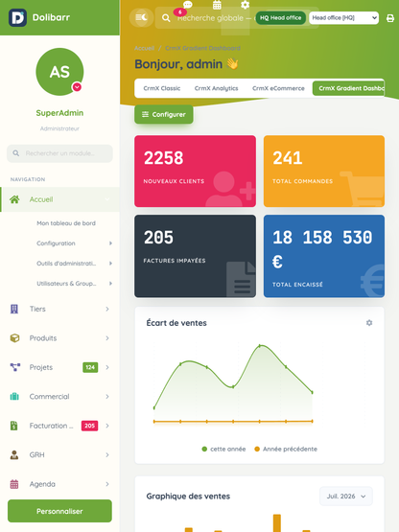Click the Projets network icon
This screenshot has height=532, width=399.
click(x=15, y=367)
